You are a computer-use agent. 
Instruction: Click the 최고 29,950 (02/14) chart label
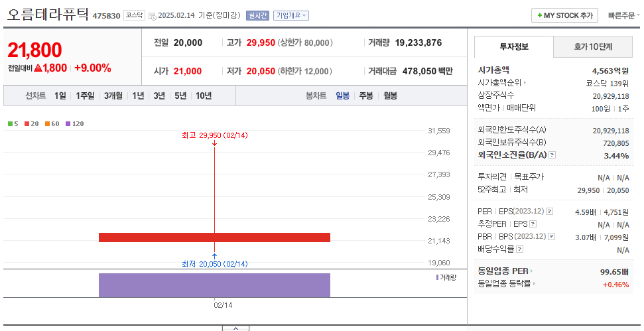coord(215,135)
